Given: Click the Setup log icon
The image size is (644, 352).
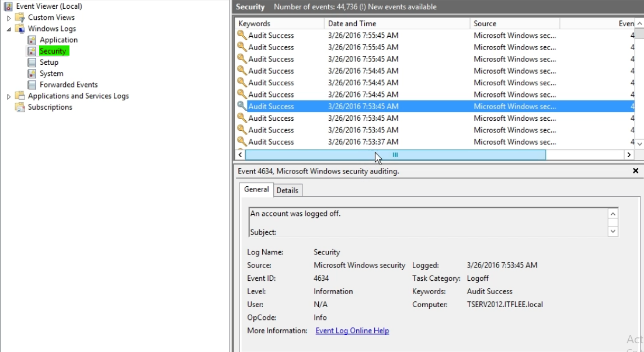Looking at the screenshot, I should pyautogui.click(x=32, y=62).
